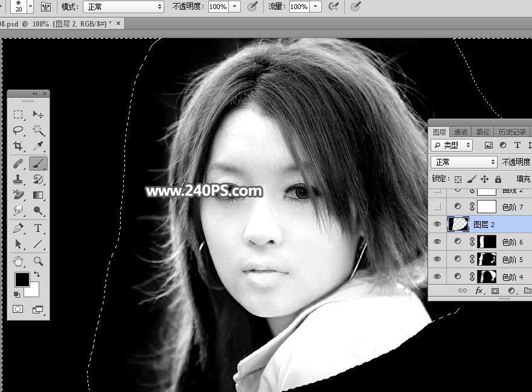Toggle pressure for size icon

355,7
